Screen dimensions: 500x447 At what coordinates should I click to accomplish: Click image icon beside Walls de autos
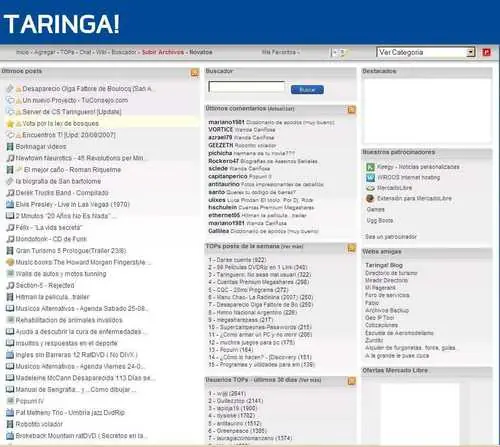[x=10, y=274]
